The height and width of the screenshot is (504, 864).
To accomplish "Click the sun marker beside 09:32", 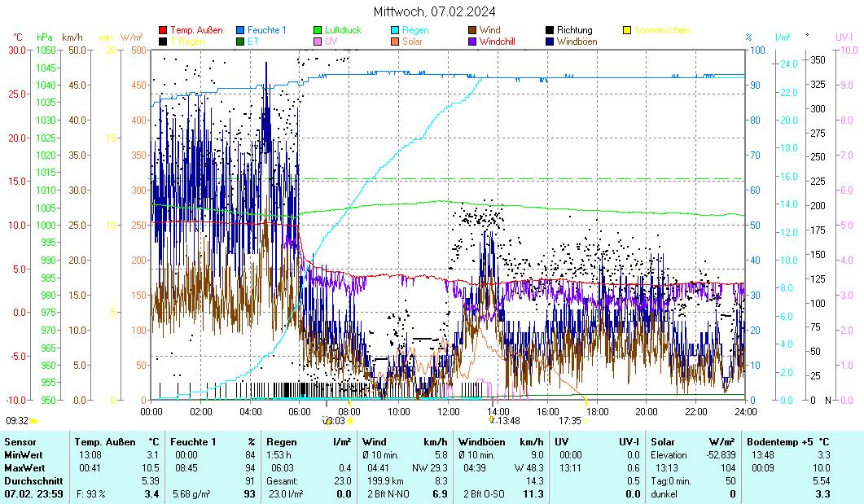I will point(34,421).
